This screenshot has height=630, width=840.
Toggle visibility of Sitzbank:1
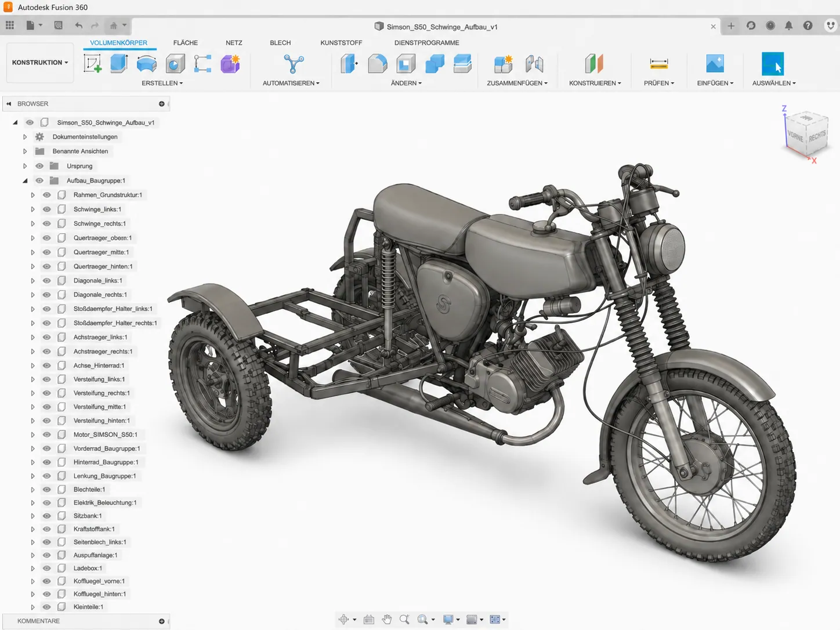47,516
